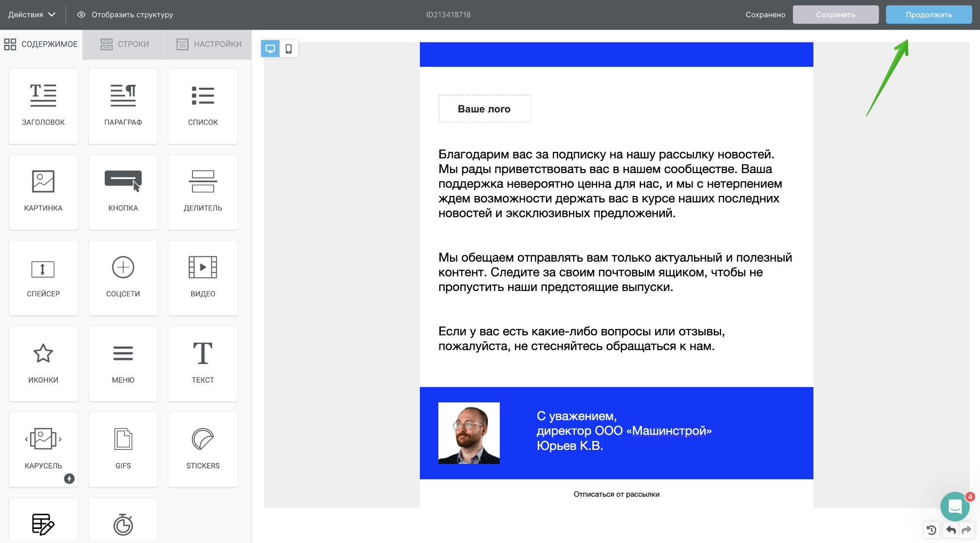Image resolution: width=980 pixels, height=543 pixels.
Task: Select the Делитель content block
Action: 203,192
